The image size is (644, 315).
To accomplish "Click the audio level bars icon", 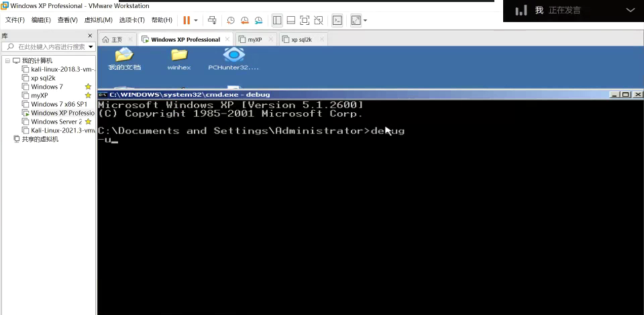I will point(521,10).
